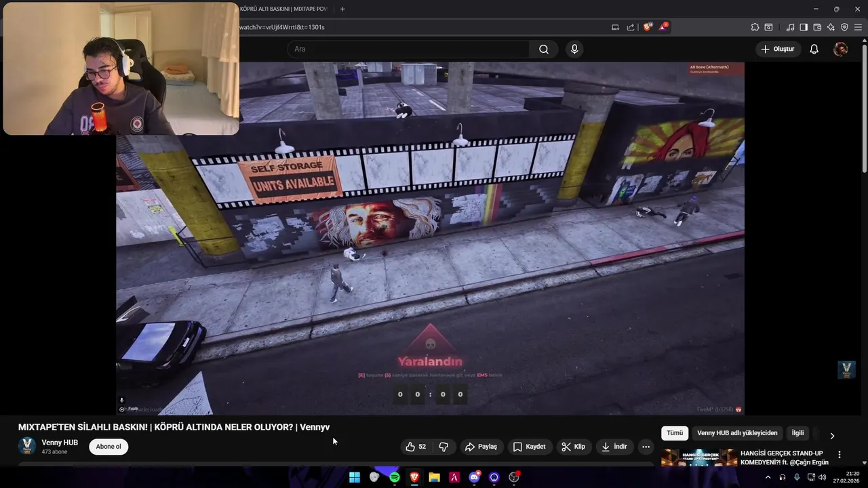868x488 pixels.
Task: Open Spotify from the taskbar
Action: point(395,477)
